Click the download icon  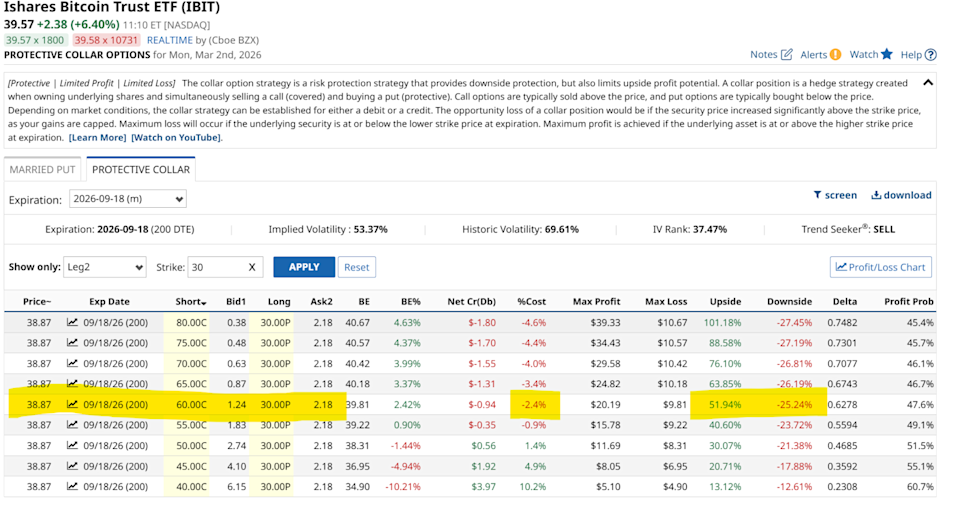pos(877,195)
